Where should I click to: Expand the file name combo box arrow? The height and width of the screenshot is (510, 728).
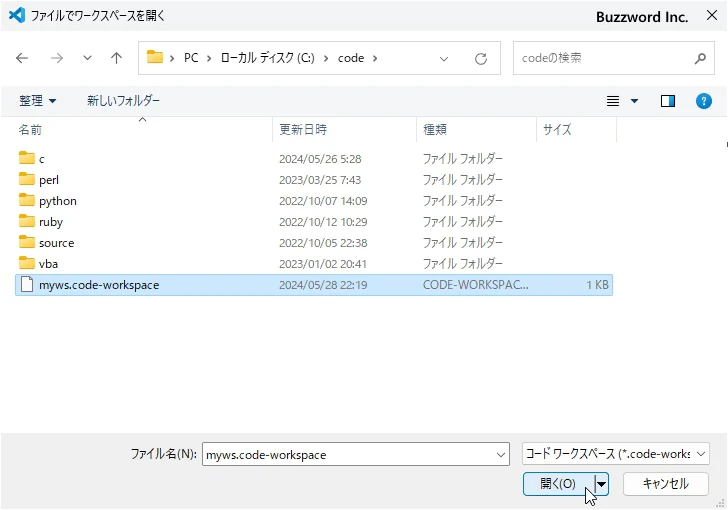(x=501, y=454)
